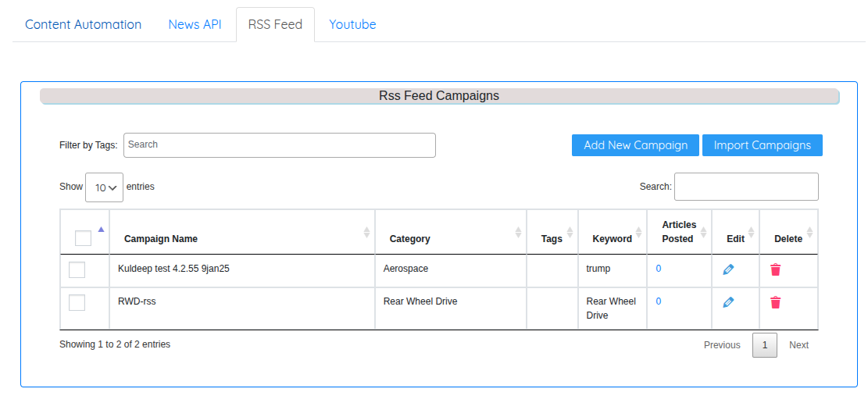Delete the RWD-rss campaign trash icon
This screenshot has width=868, height=410.
[x=775, y=302]
